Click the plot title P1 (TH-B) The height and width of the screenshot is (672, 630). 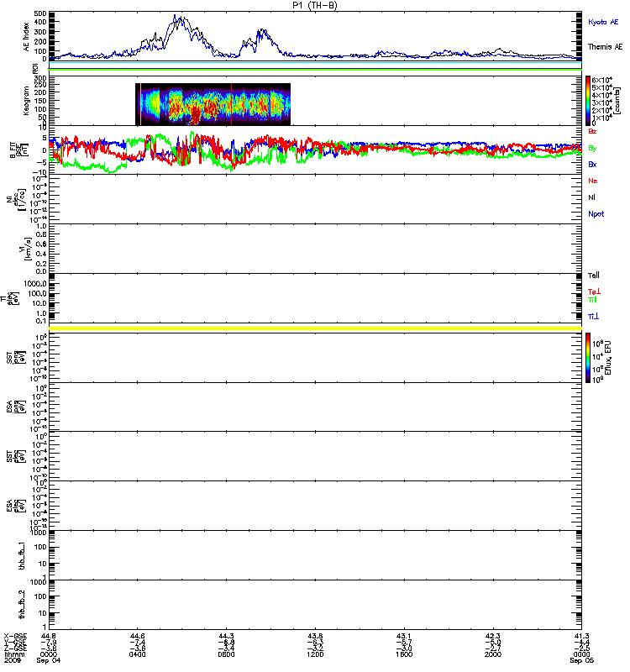tap(315, 5)
